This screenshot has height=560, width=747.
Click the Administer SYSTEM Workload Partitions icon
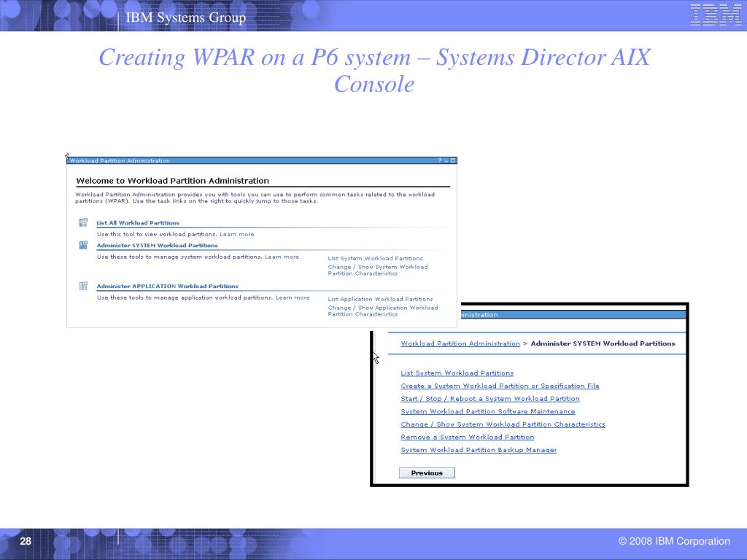(83, 245)
